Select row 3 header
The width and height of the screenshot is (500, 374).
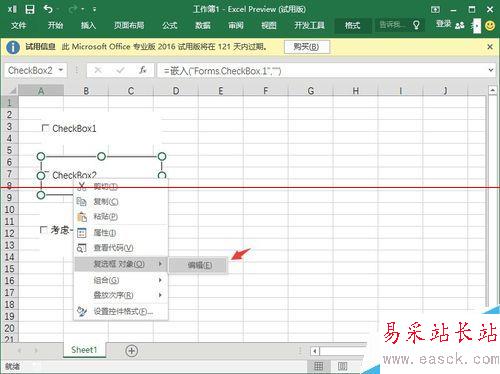(x=9, y=126)
